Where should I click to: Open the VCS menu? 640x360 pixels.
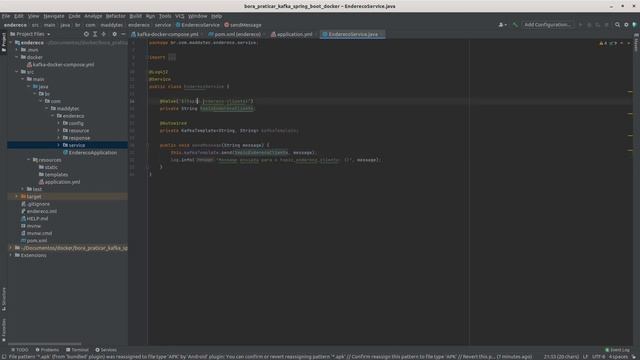tap(180, 16)
